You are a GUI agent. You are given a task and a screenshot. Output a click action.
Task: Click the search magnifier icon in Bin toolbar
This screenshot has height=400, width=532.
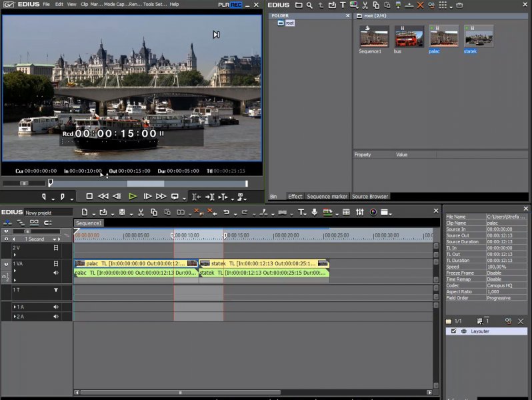(309, 5)
